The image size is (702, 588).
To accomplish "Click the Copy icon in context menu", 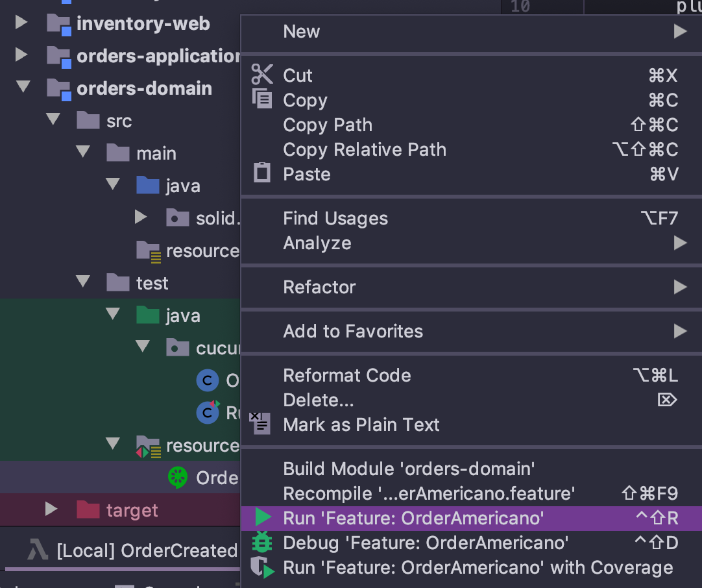I will coord(262,99).
